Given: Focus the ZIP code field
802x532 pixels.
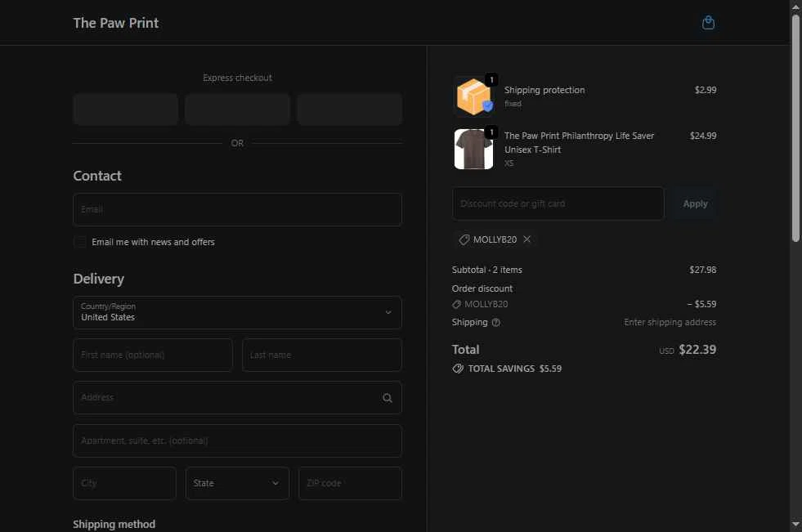Looking at the screenshot, I should click(x=351, y=483).
